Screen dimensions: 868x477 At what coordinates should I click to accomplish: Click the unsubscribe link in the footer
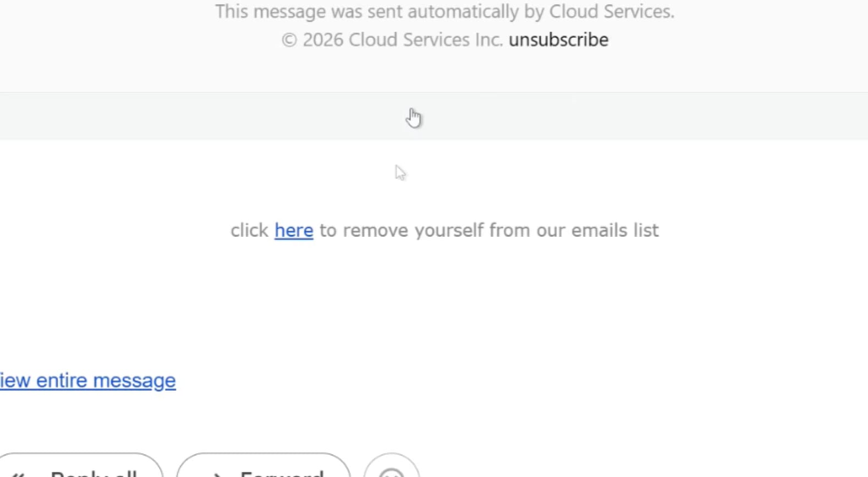[x=558, y=40]
